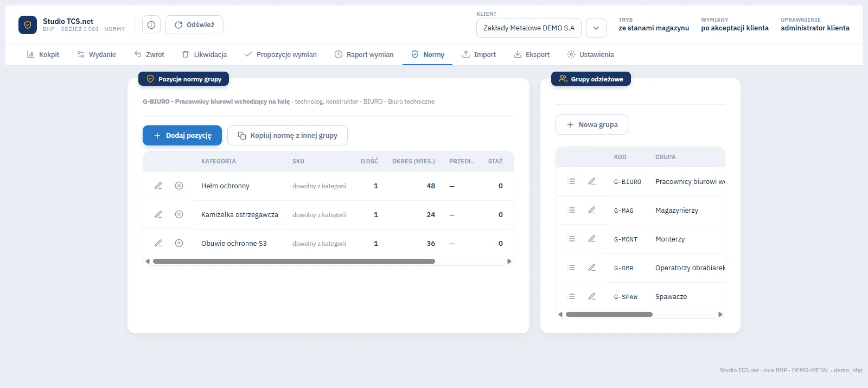Show norm list for group G-OBR
The image size is (868, 388).
pos(571,268)
